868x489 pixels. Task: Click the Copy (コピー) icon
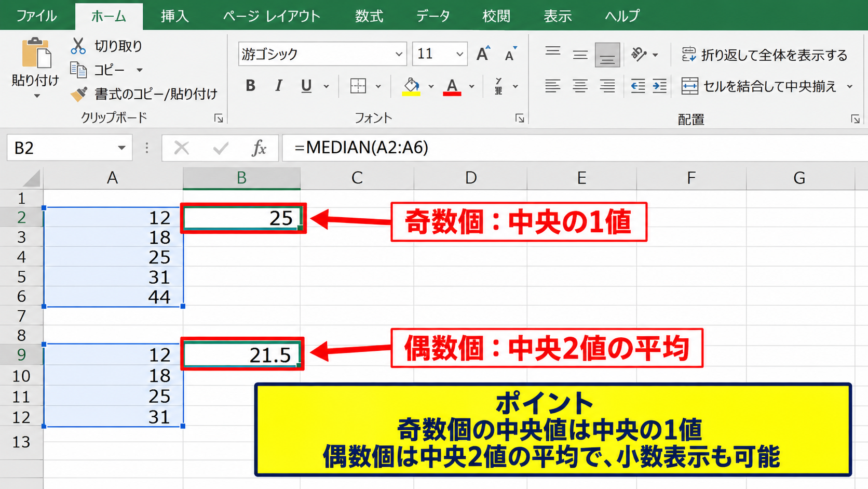click(78, 70)
